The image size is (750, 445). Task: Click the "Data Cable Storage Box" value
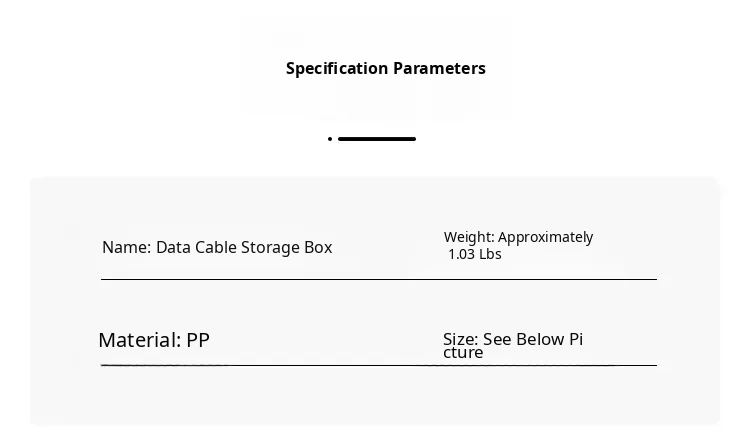click(x=244, y=248)
